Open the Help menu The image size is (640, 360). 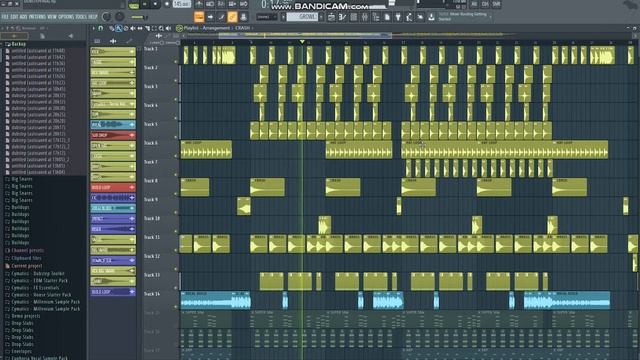93,17
